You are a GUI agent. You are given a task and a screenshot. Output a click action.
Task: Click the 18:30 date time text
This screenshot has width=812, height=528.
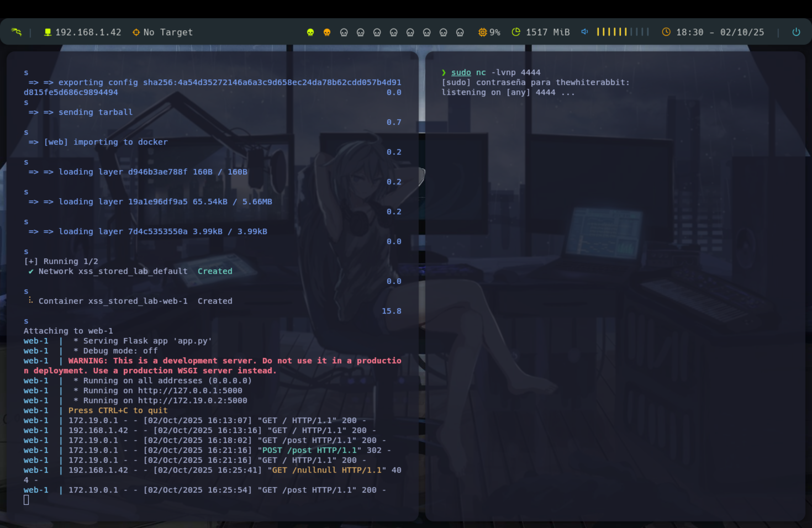720,32
